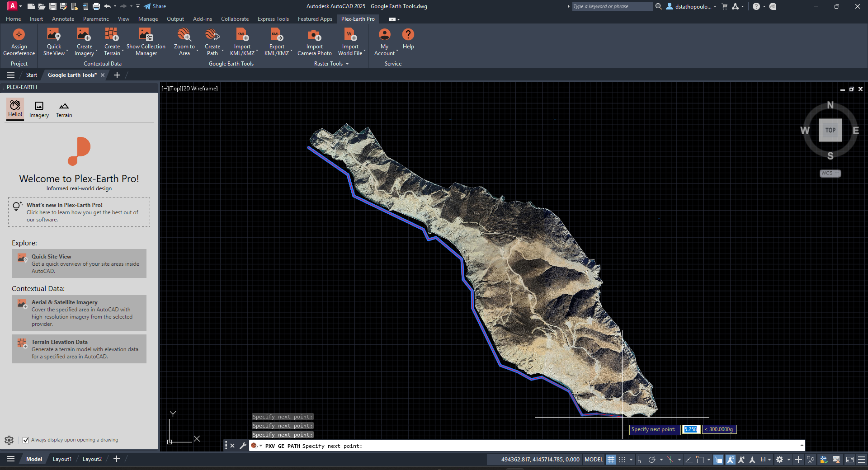Open user account dstathopoulo dropdown

[691, 6]
